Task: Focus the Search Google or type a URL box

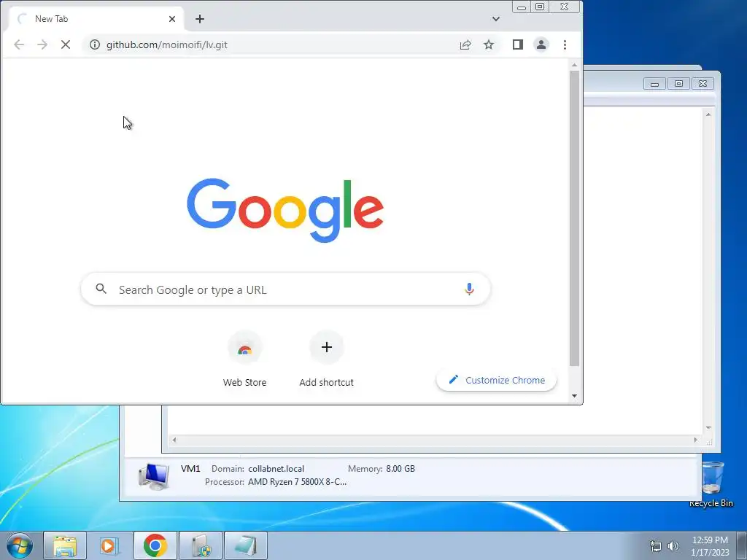Action: (286, 289)
